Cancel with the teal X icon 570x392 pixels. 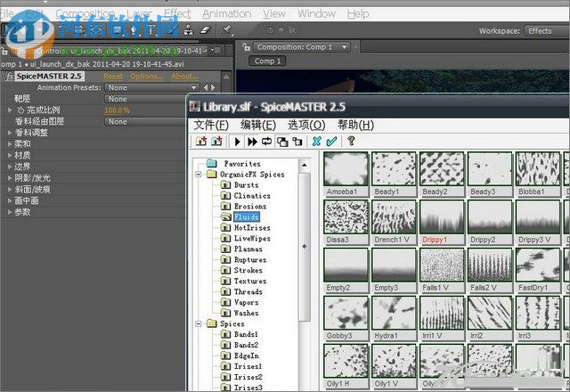click(317, 142)
